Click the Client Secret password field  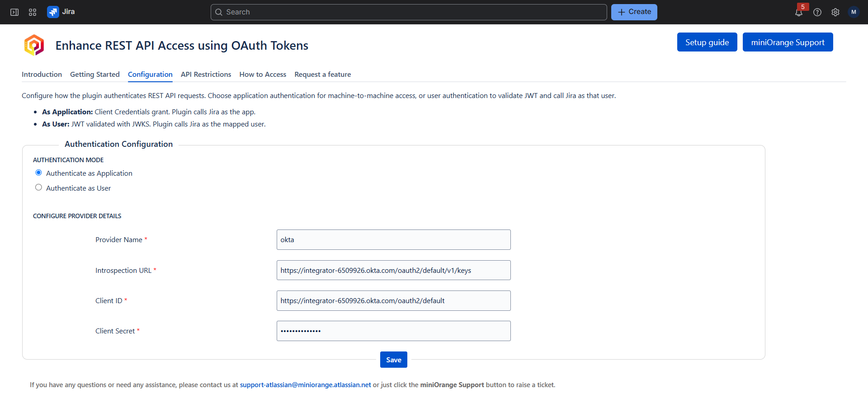pos(394,331)
